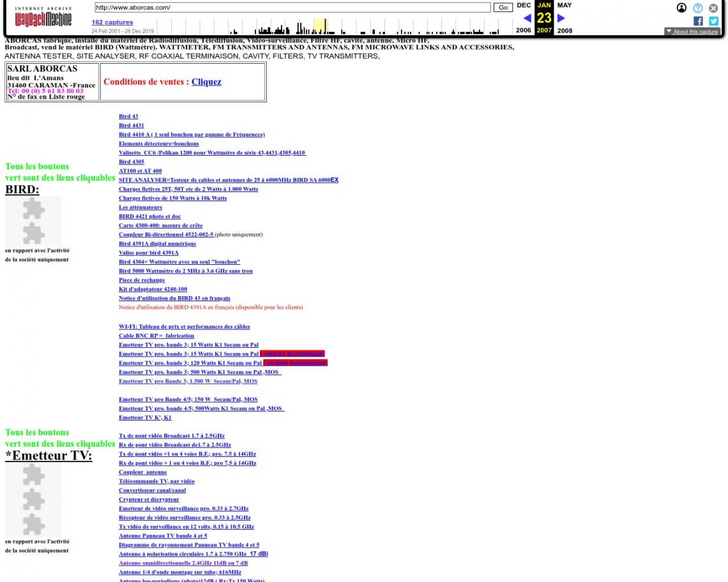Open the Bird 43 link

(128, 117)
